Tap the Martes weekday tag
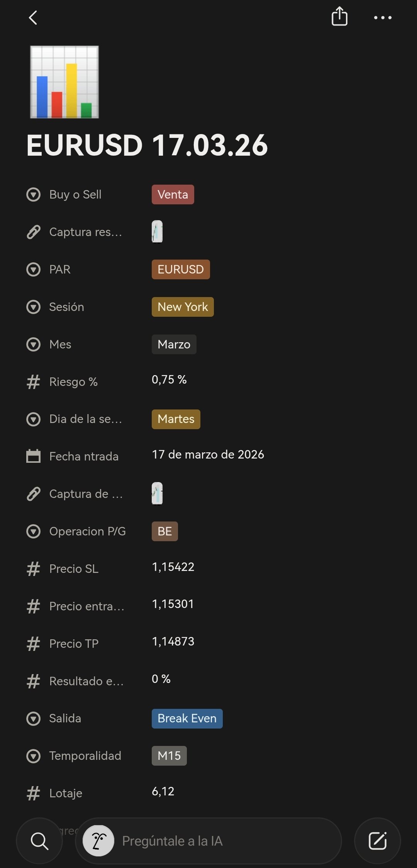The image size is (417, 868). tap(176, 419)
